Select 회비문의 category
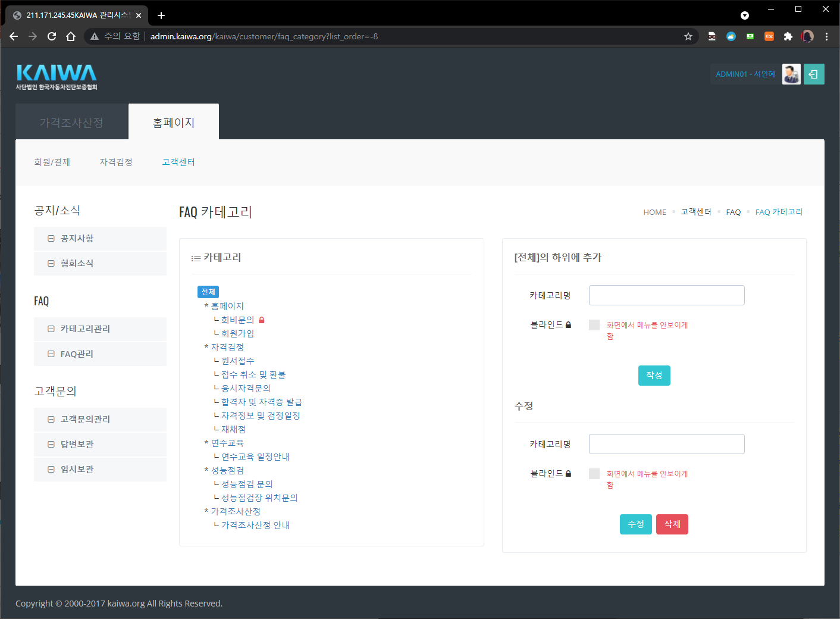 click(x=237, y=320)
